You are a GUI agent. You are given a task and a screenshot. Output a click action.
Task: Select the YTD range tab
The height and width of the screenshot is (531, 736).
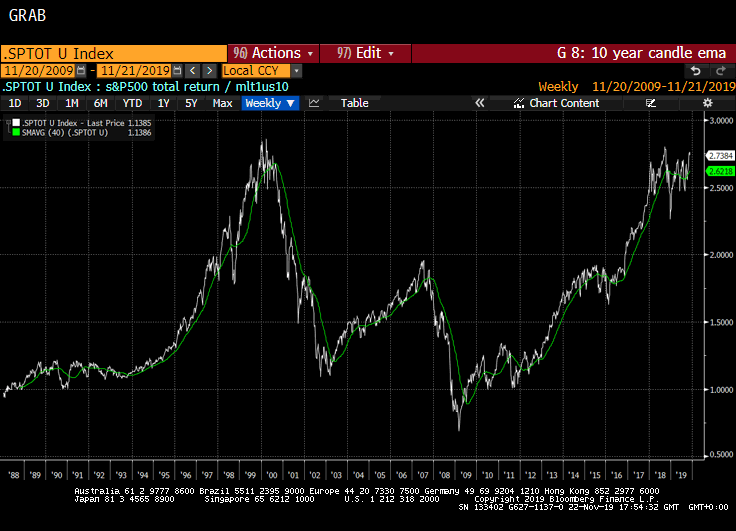[x=132, y=103]
